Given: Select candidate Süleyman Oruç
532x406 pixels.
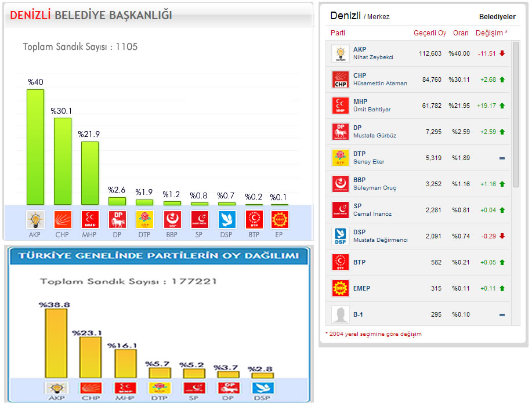Looking at the screenshot, I should click(375, 188).
